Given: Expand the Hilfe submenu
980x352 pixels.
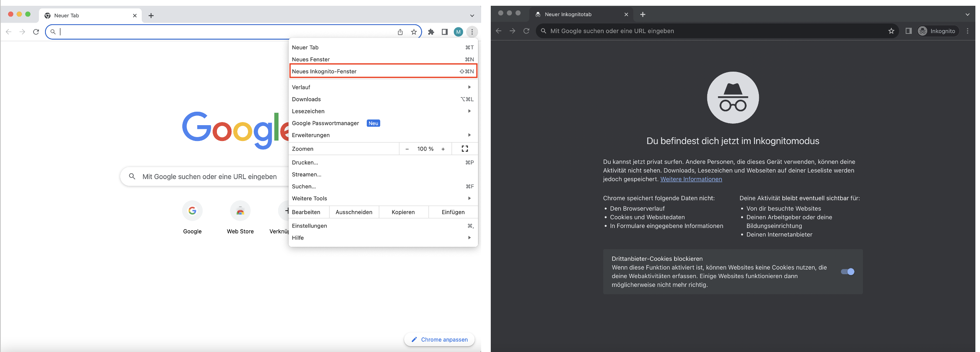Looking at the screenshot, I should coord(383,238).
